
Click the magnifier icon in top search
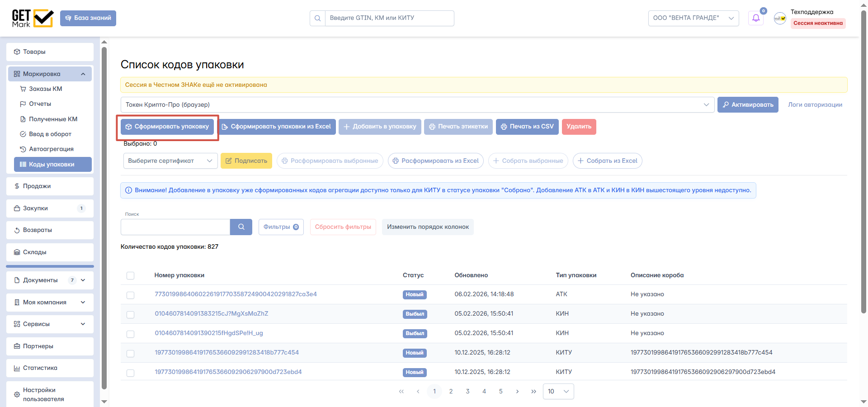coord(317,18)
